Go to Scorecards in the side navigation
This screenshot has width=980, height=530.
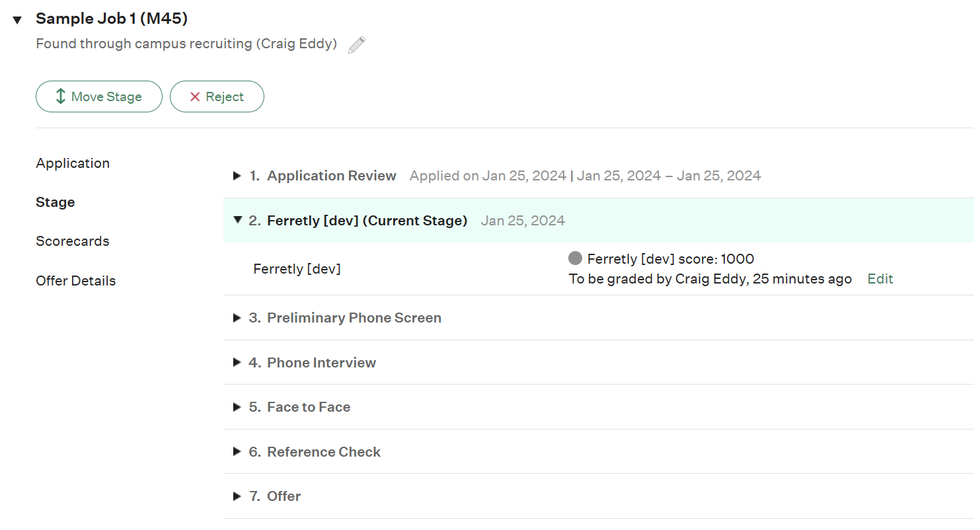[x=73, y=241]
